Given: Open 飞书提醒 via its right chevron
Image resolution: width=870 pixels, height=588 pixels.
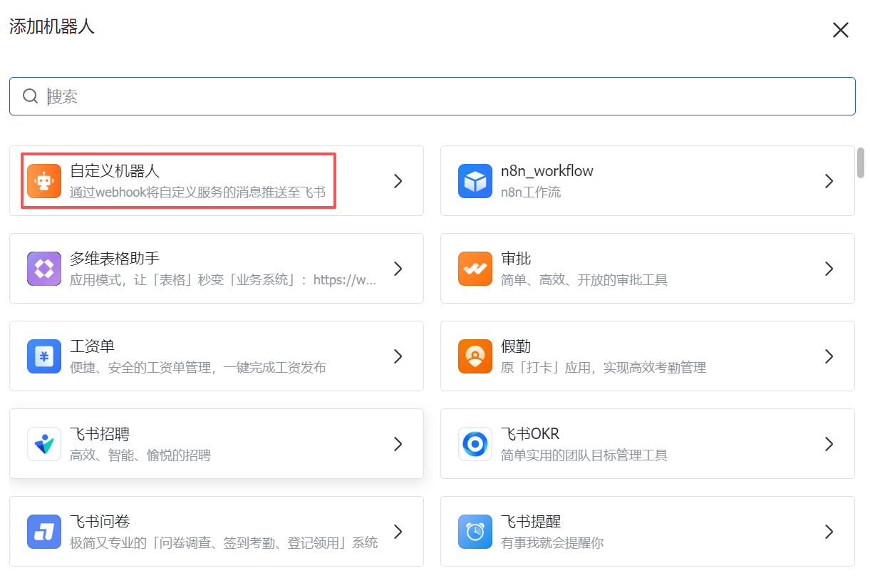Looking at the screenshot, I should [829, 532].
